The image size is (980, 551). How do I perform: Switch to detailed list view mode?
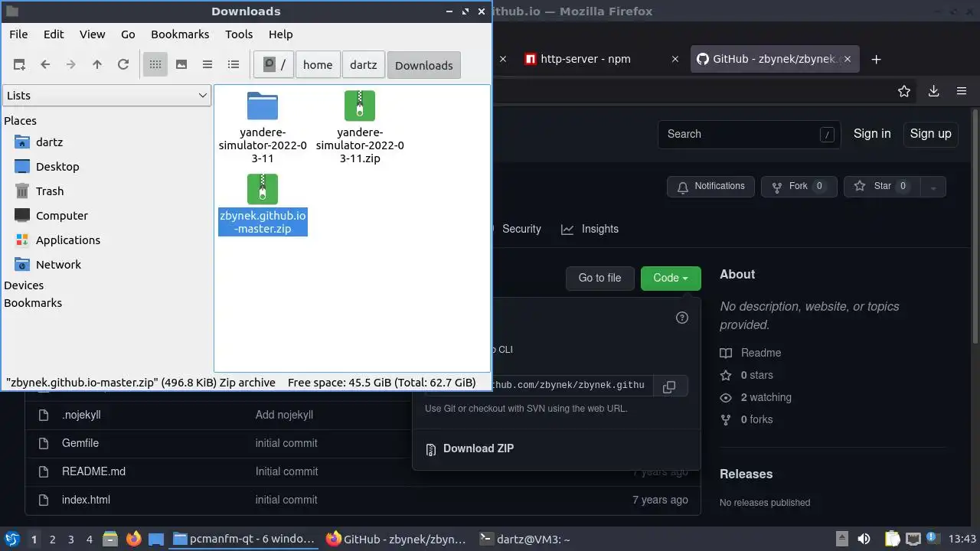[x=234, y=65]
